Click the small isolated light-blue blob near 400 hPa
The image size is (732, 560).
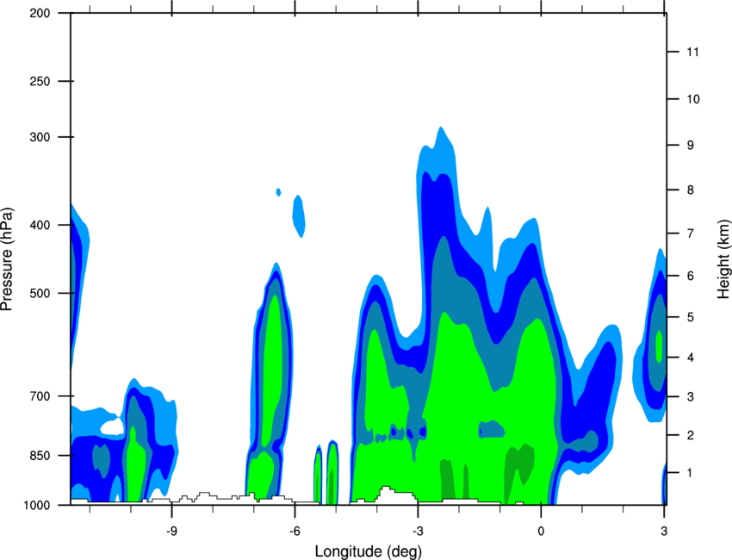pyautogui.click(x=299, y=216)
